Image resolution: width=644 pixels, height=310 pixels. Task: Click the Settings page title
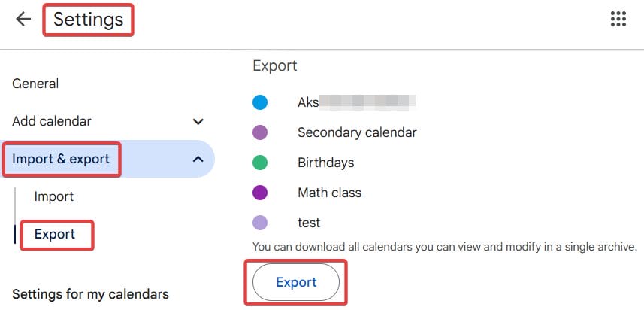[x=88, y=20]
